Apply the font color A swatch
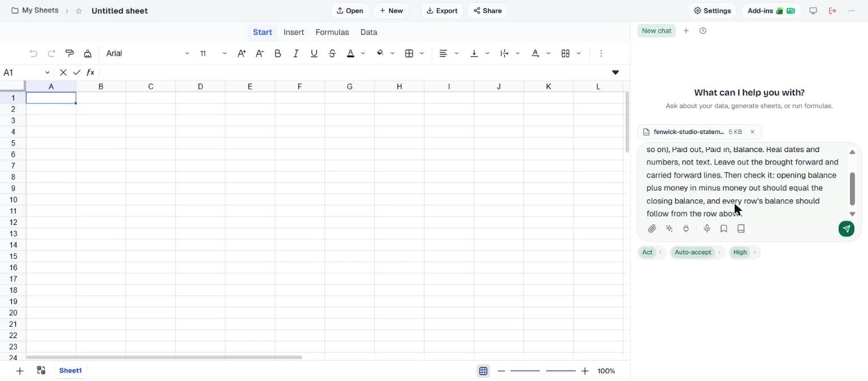 350,54
